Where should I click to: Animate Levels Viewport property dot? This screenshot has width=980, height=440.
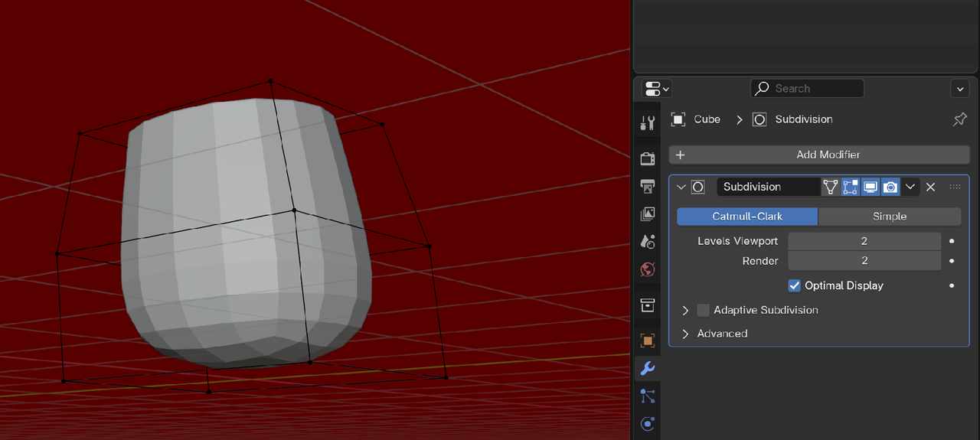952,241
